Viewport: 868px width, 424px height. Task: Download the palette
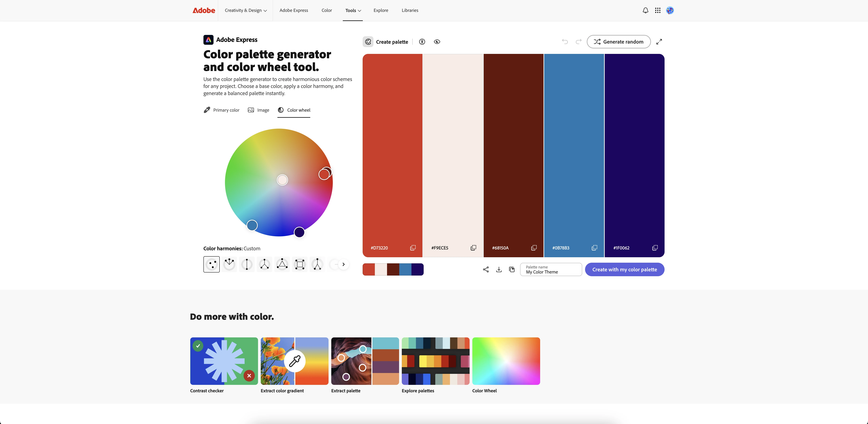(x=499, y=269)
